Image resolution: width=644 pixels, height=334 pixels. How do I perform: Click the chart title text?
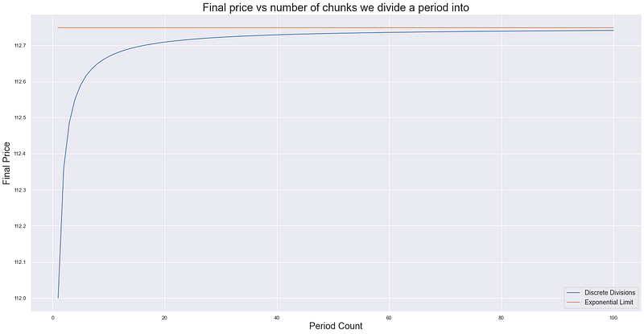coord(326,8)
